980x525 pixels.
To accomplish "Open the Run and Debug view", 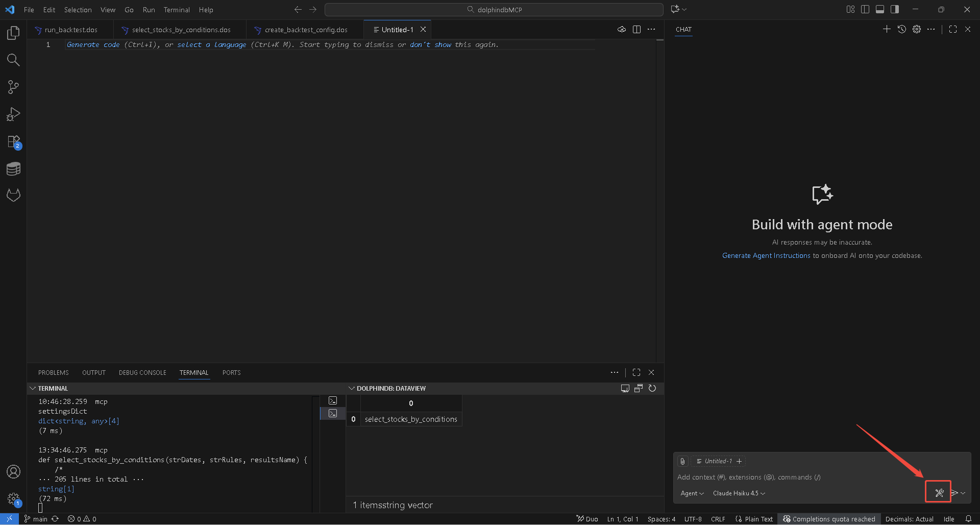I will tap(13, 114).
